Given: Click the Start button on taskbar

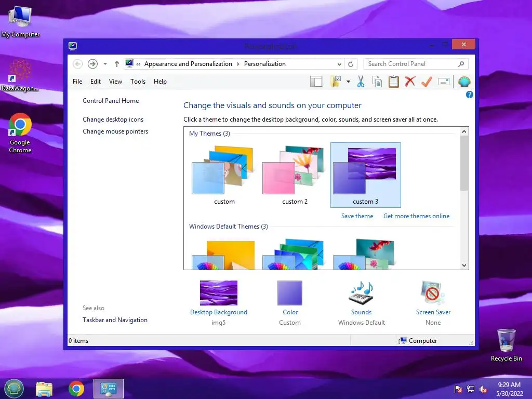Looking at the screenshot, I should coord(14,389).
